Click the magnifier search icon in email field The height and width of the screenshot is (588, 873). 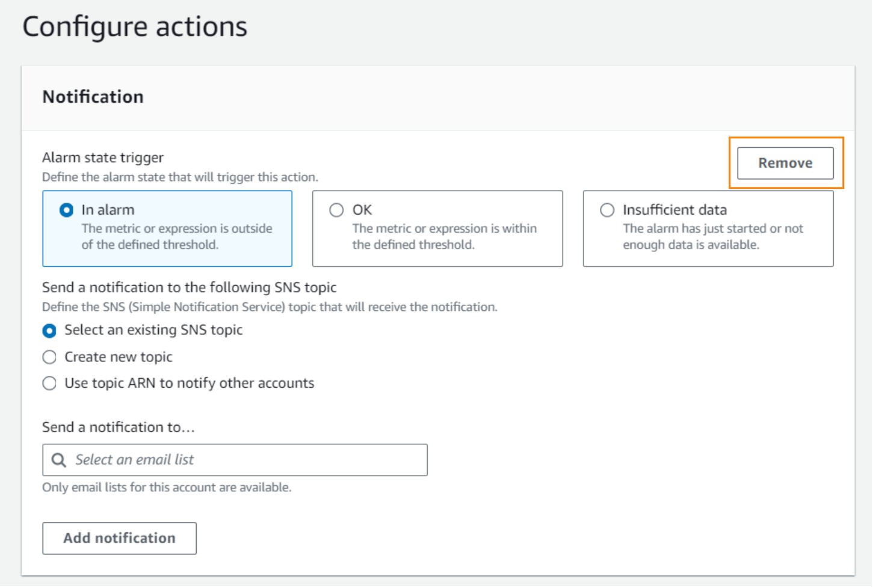click(x=58, y=460)
